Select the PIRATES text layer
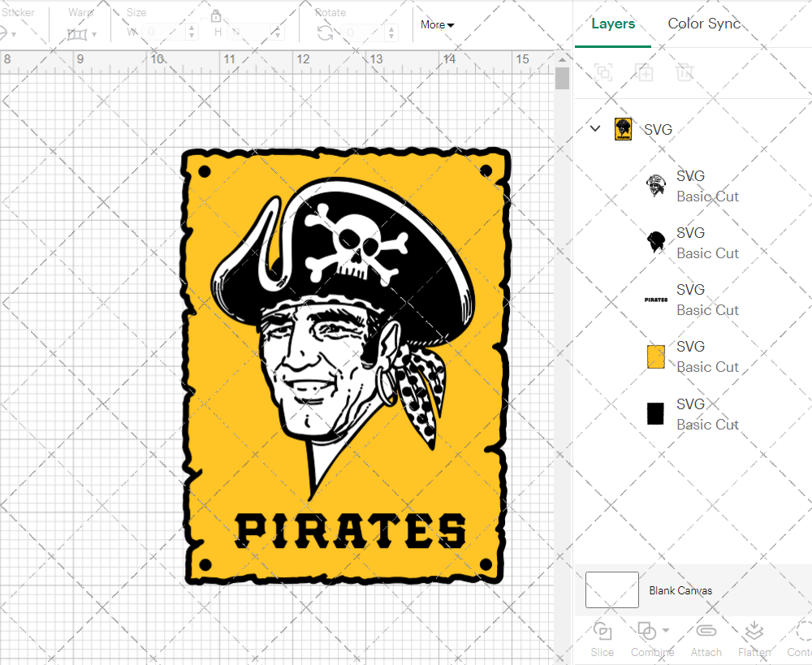 click(655, 300)
